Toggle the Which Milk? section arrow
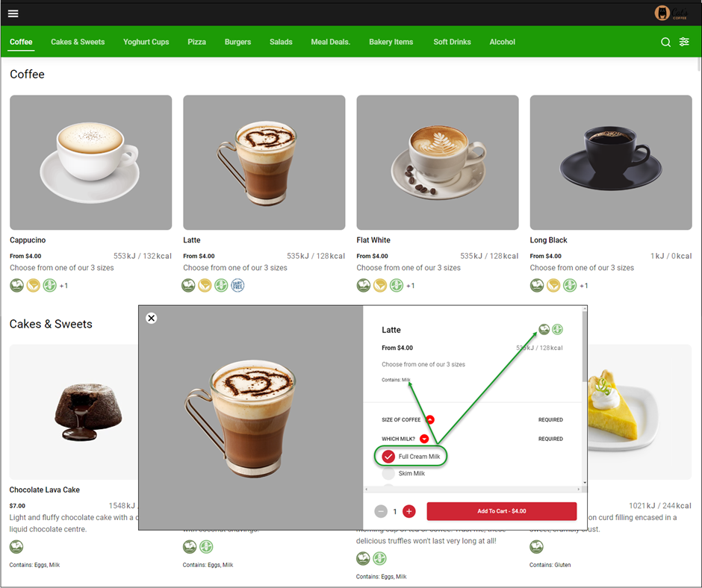The height and width of the screenshot is (588, 702). [424, 439]
